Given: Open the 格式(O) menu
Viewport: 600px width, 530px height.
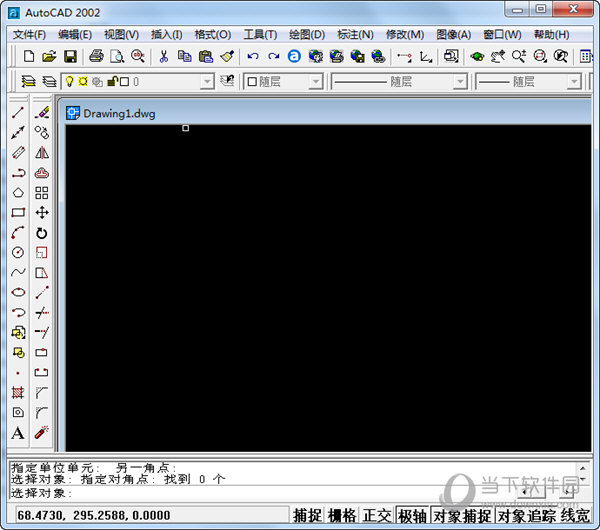Looking at the screenshot, I should click(x=213, y=35).
